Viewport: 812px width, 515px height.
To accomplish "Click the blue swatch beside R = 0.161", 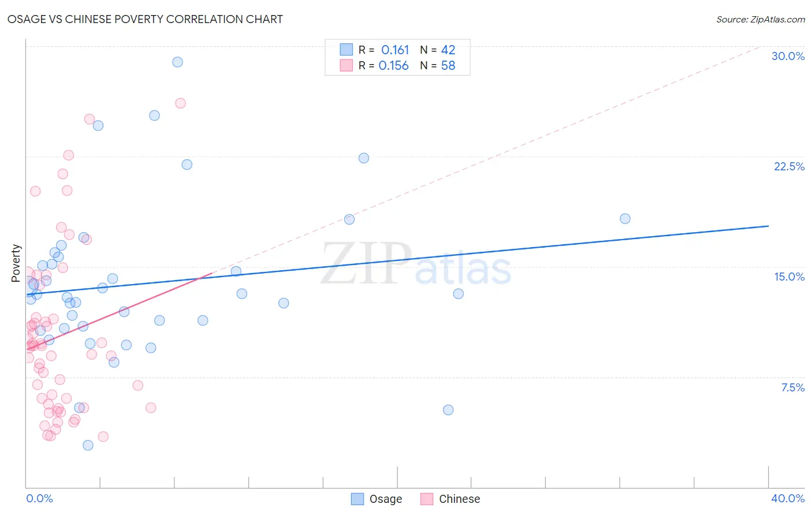I will click(346, 50).
